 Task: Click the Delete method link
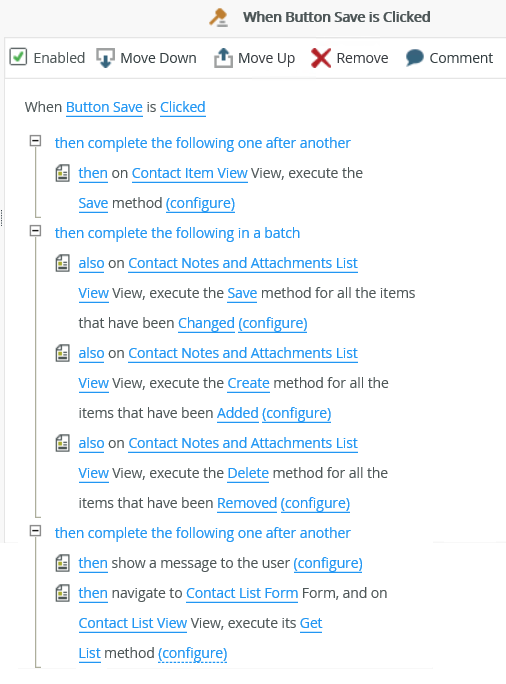click(x=248, y=473)
